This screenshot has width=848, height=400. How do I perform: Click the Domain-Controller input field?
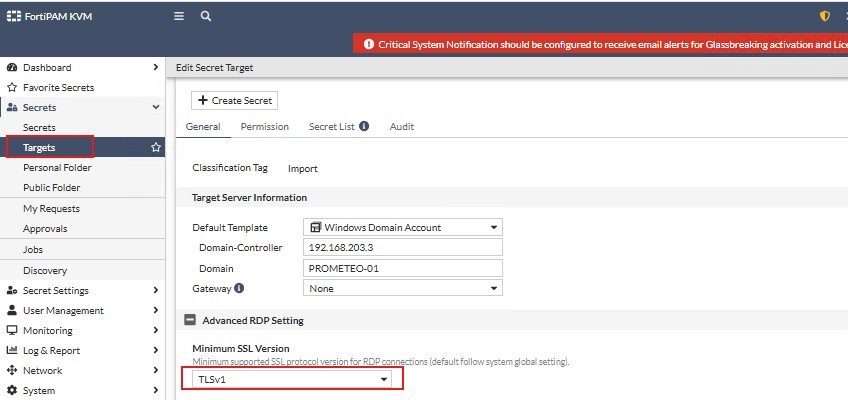[x=403, y=248]
